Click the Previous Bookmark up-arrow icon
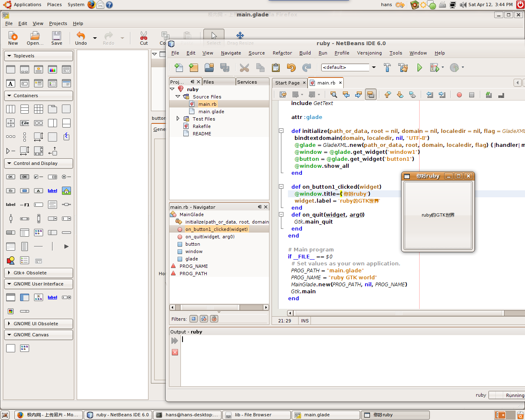This screenshot has height=420, width=525. coord(388,95)
